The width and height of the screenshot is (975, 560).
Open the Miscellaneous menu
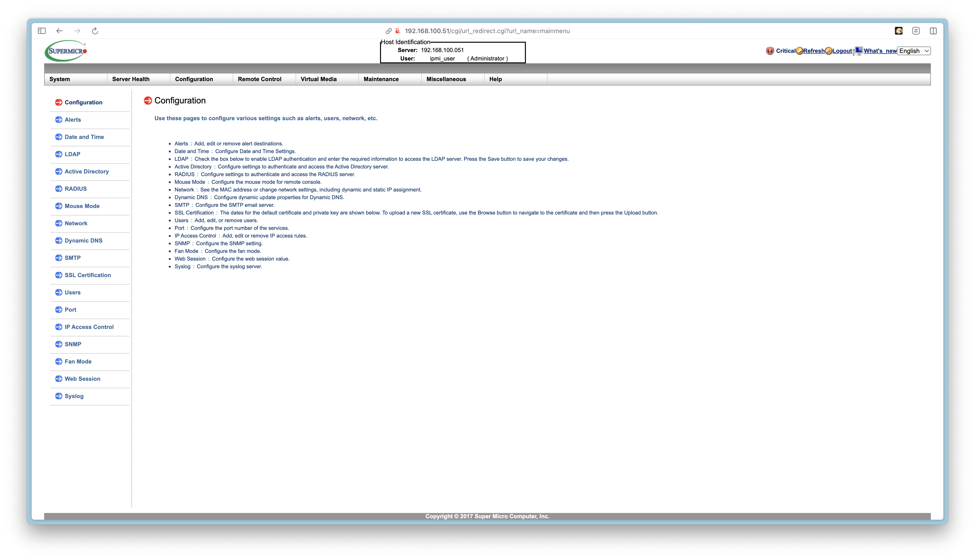(x=453, y=79)
